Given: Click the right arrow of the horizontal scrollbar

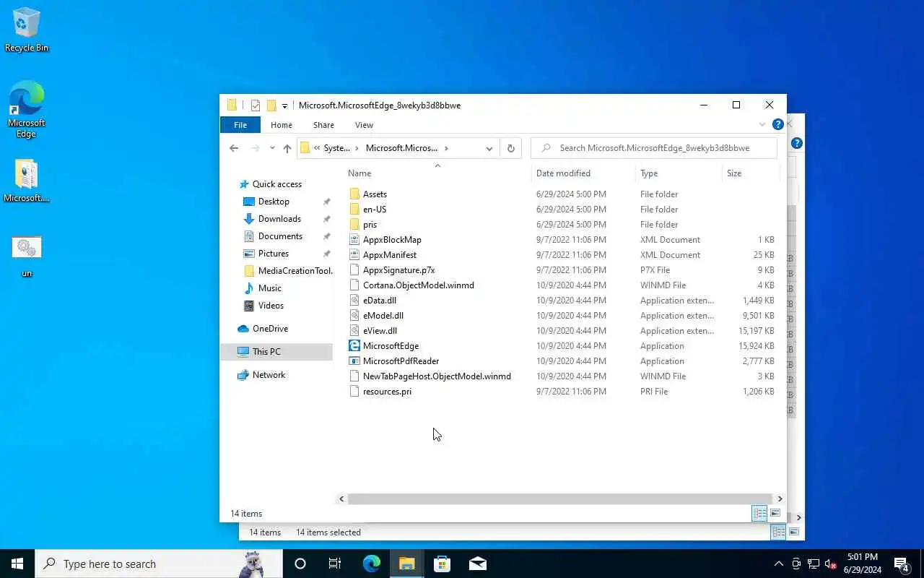Looking at the screenshot, I should 780,499.
